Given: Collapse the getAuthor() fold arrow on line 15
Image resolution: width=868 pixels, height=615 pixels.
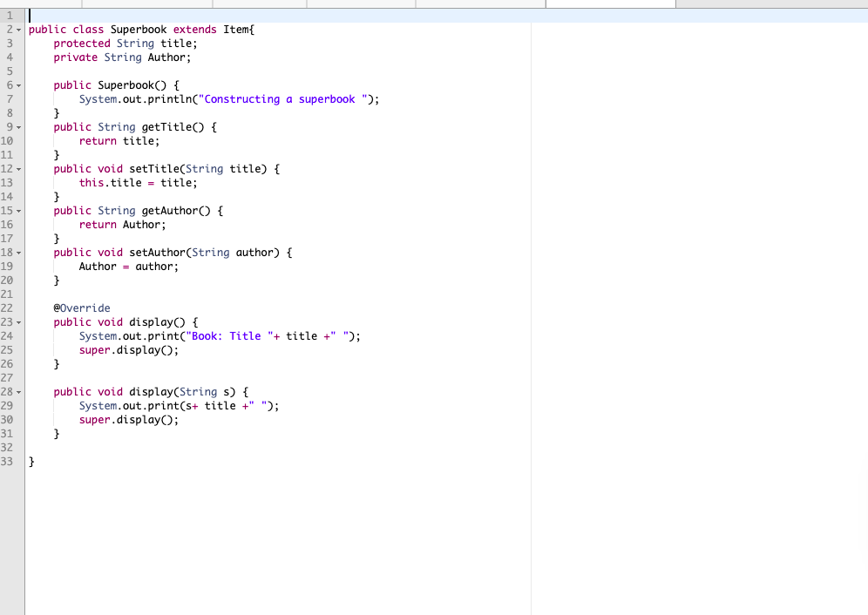Looking at the screenshot, I should pyautogui.click(x=19, y=211).
